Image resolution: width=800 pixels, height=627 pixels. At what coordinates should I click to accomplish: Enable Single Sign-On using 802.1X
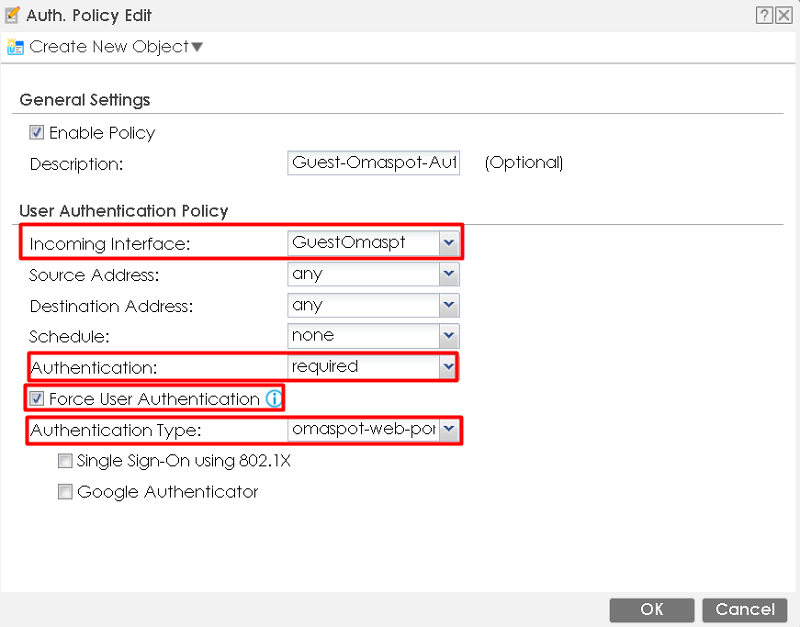[x=65, y=461]
